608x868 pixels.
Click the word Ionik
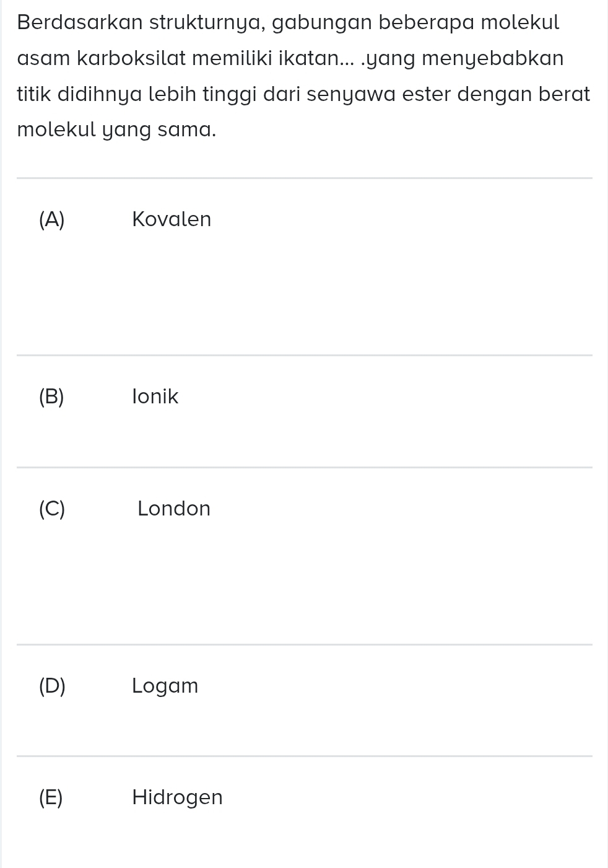155,397
